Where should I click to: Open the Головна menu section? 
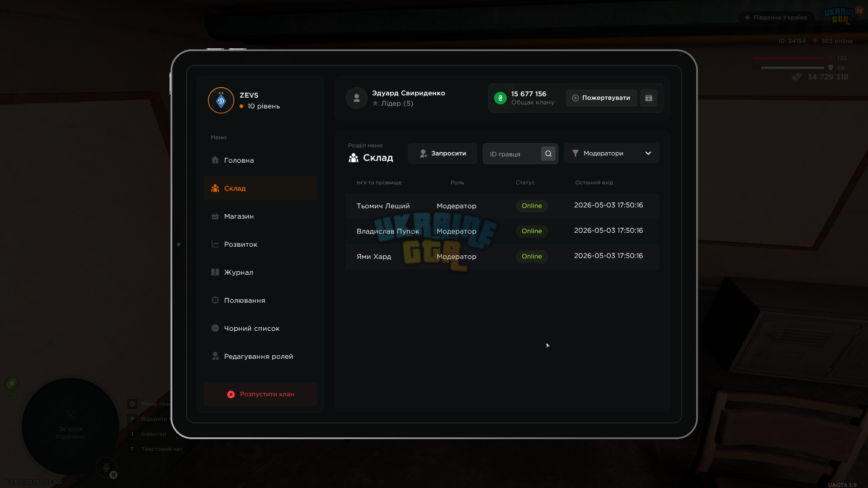point(260,160)
